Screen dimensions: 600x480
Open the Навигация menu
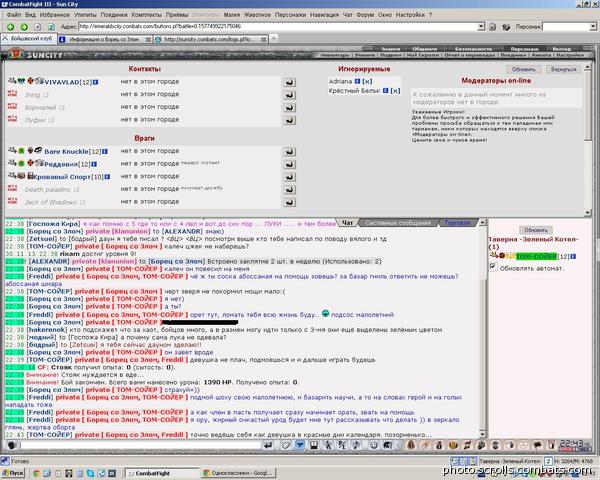324,15
